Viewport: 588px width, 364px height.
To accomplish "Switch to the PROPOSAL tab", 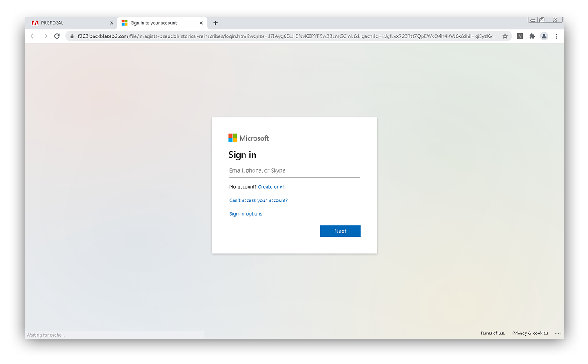I will click(72, 23).
